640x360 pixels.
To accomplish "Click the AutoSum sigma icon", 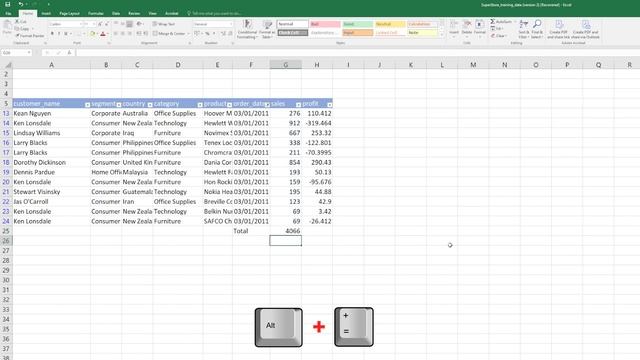I will point(493,21).
